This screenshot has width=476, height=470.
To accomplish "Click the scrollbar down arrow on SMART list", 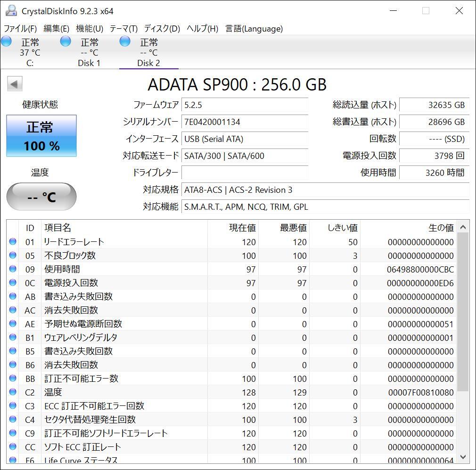I will [x=463, y=456].
